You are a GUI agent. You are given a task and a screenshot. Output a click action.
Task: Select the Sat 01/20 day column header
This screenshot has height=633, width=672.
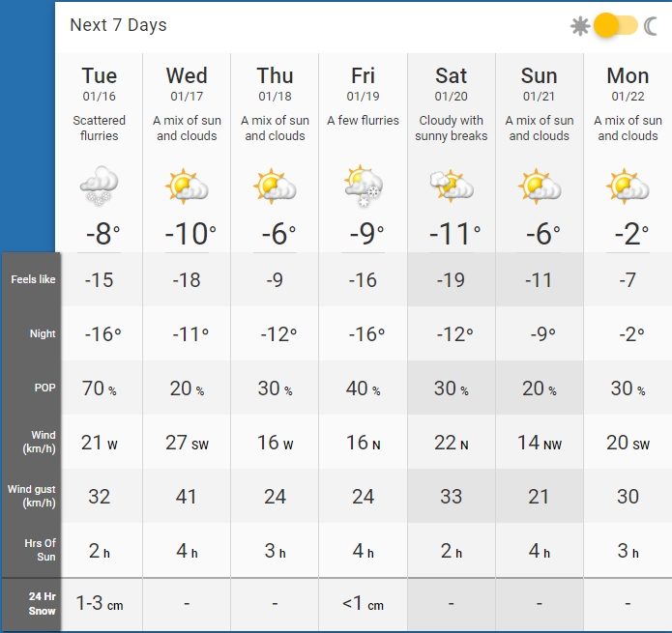point(451,83)
